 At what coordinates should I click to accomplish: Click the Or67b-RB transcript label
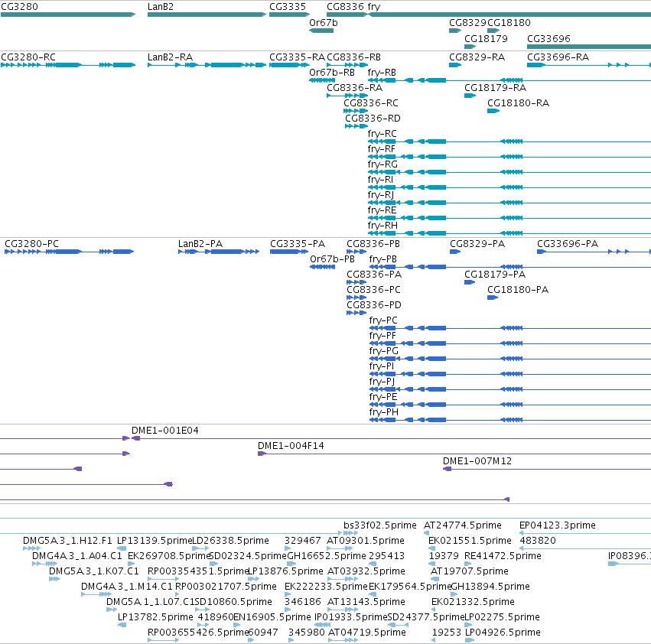coord(332,72)
